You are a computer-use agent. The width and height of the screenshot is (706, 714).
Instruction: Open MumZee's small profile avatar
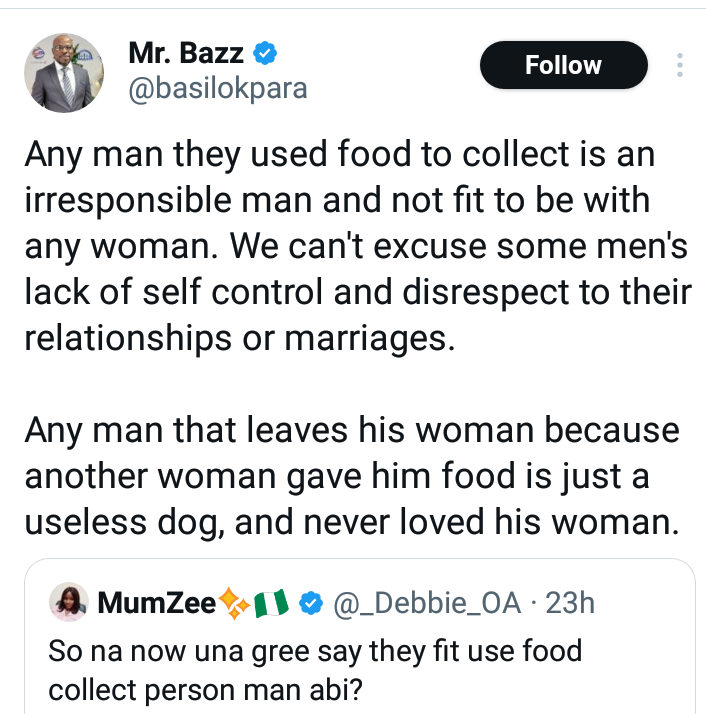pos(67,602)
